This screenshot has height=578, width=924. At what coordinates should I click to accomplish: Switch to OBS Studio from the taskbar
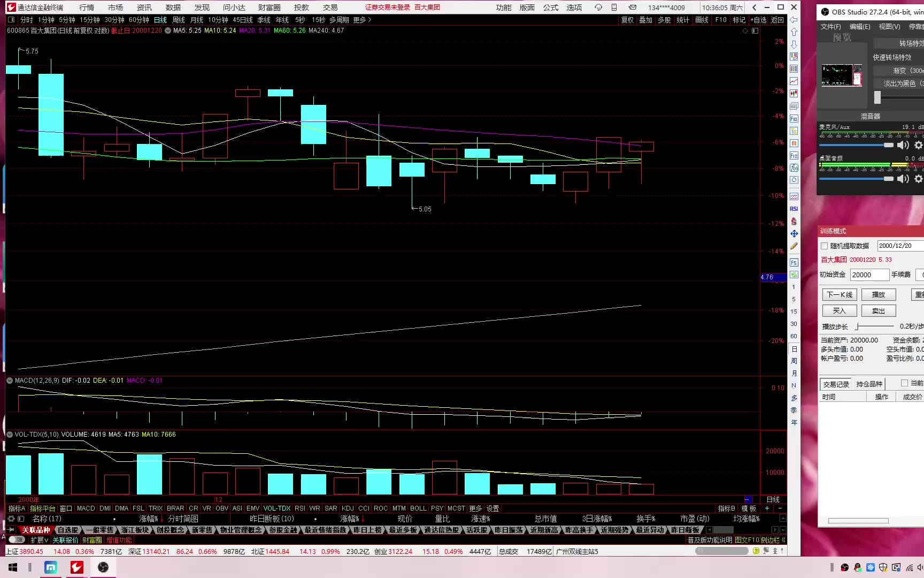(x=103, y=567)
